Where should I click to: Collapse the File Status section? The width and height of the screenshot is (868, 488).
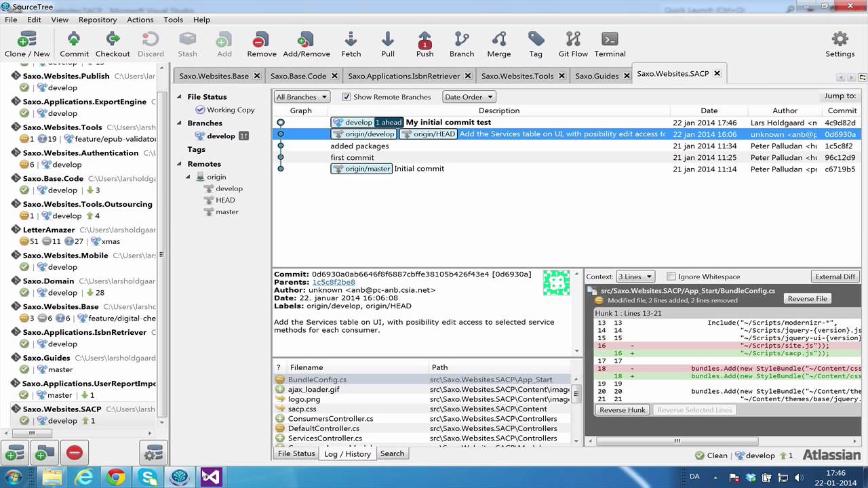click(x=180, y=97)
